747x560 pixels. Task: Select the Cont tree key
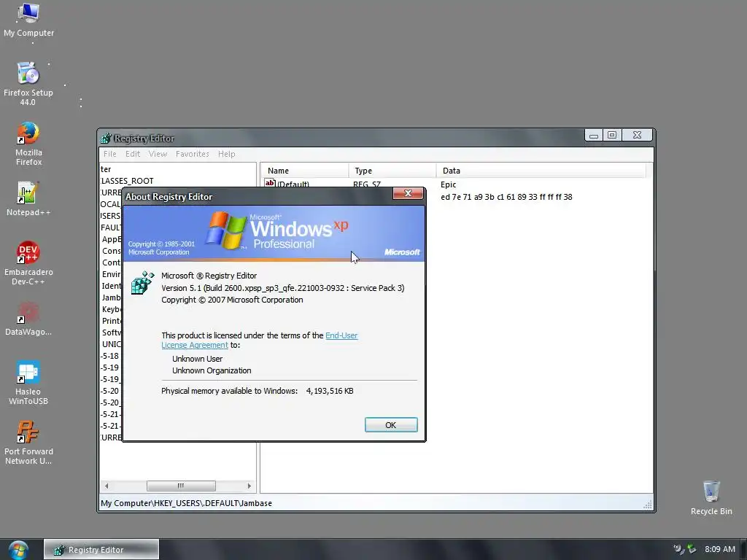tap(112, 262)
